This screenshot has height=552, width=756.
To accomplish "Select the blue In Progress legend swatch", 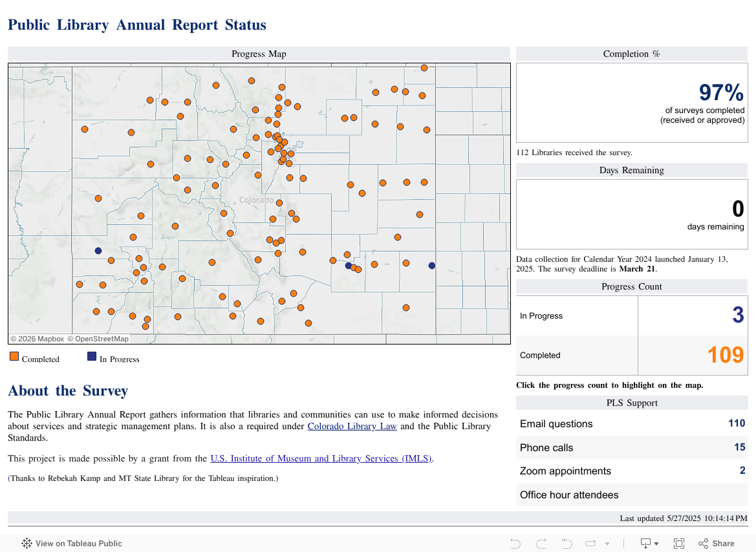I will (x=92, y=356).
